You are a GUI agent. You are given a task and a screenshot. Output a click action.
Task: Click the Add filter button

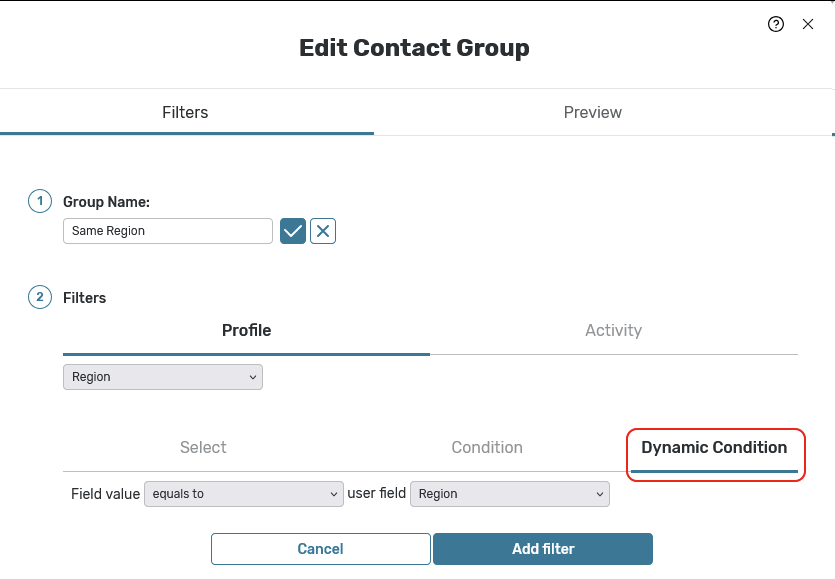click(543, 549)
